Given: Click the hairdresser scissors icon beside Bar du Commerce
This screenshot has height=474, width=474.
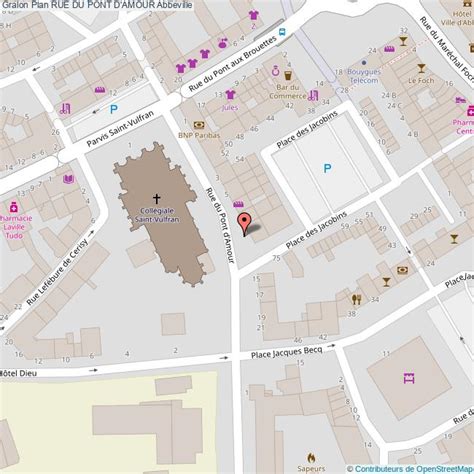Looking at the screenshot, I should [313, 96].
